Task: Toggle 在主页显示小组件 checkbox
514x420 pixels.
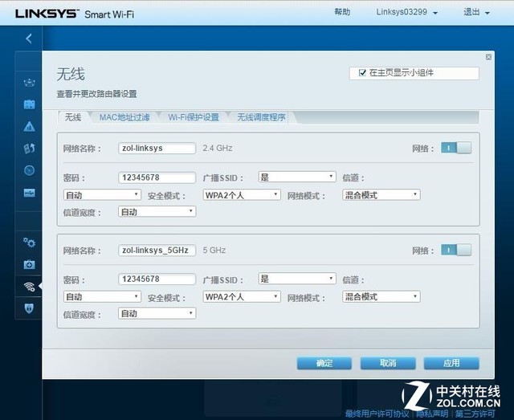Action: 362,72
